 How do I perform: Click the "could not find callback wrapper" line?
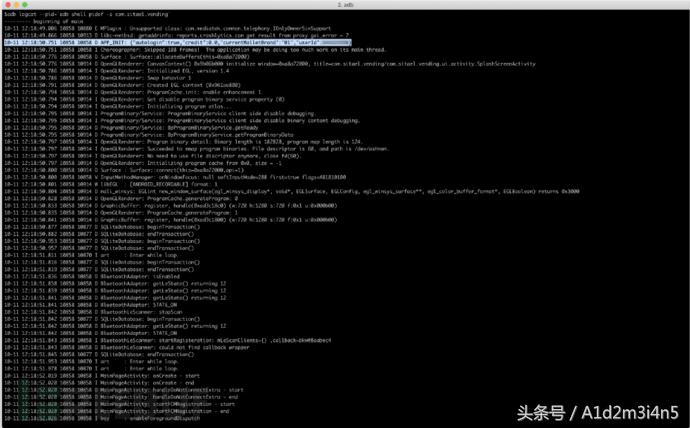pyautogui.click(x=127, y=348)
